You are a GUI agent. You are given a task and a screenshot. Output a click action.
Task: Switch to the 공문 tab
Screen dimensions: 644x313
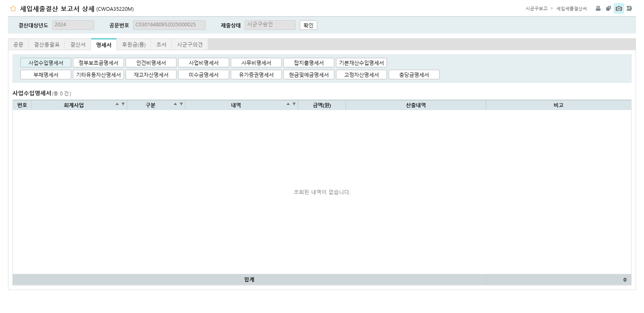coord(18,45)
